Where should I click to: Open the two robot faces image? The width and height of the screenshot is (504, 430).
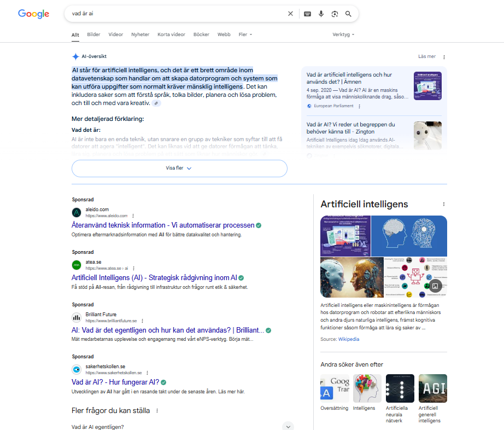[x=352, y=277]
